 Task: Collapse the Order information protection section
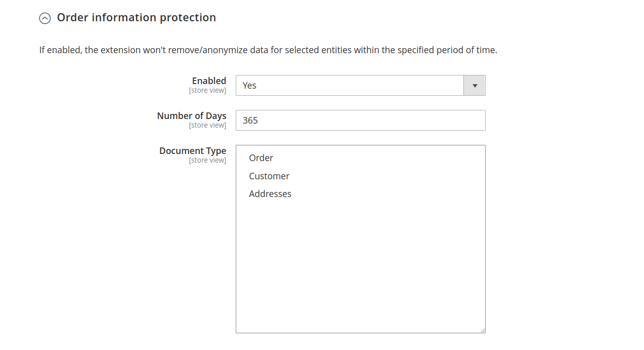pos(45,18)
